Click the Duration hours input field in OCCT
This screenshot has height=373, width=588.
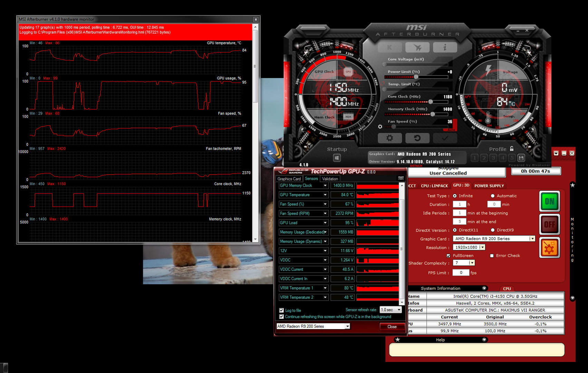[459, 204]
